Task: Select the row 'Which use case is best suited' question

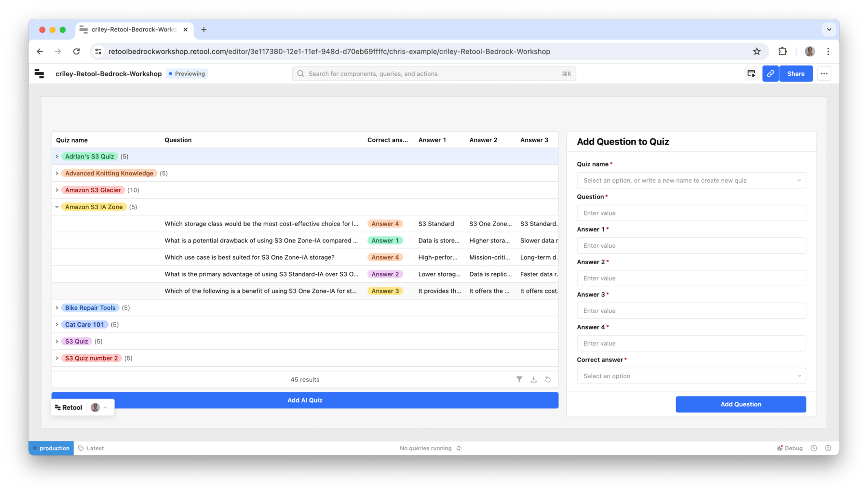Action: point(305,257)
